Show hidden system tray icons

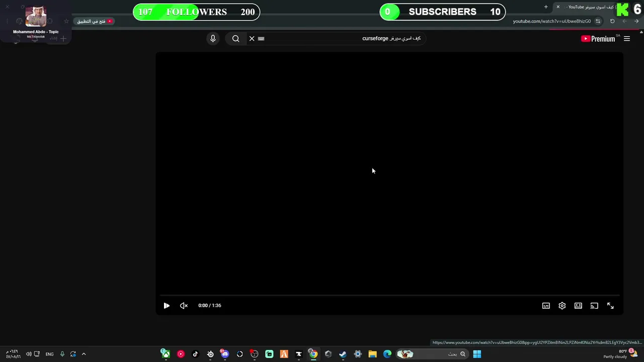pyautogui.click(x=84, y=354)
